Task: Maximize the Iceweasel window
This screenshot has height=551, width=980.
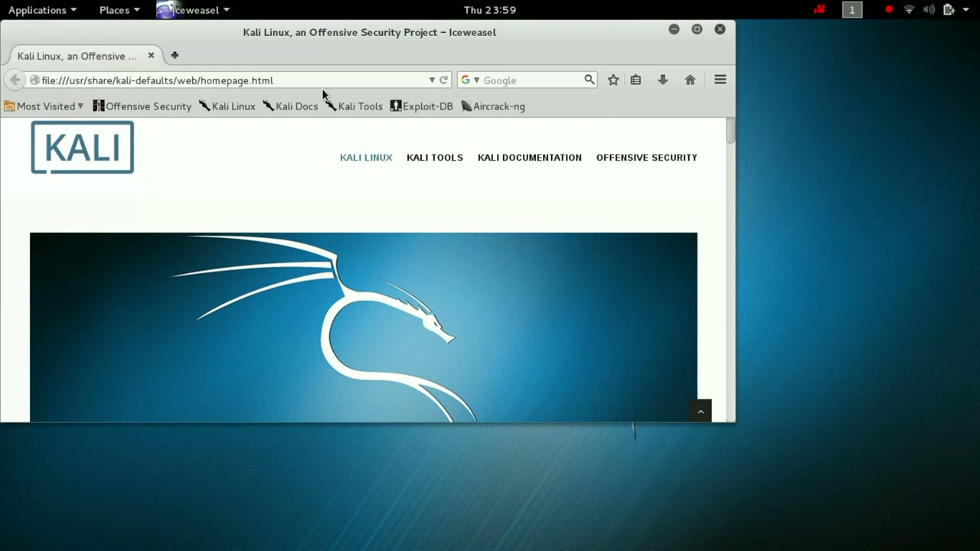Action: coord(697,29)
